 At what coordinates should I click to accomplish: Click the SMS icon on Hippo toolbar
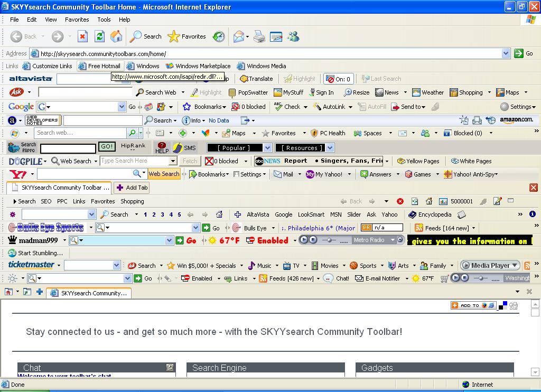coord(184,148)
